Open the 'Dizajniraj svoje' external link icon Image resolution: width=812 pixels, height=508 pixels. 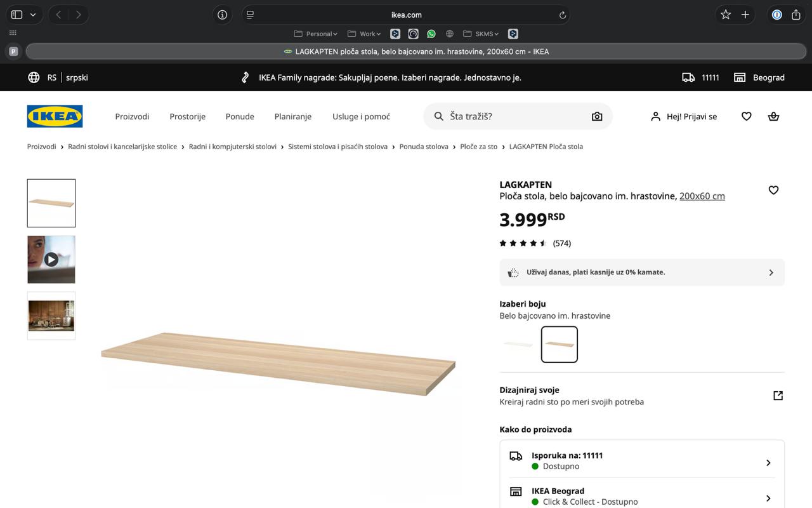pos(778,396)
